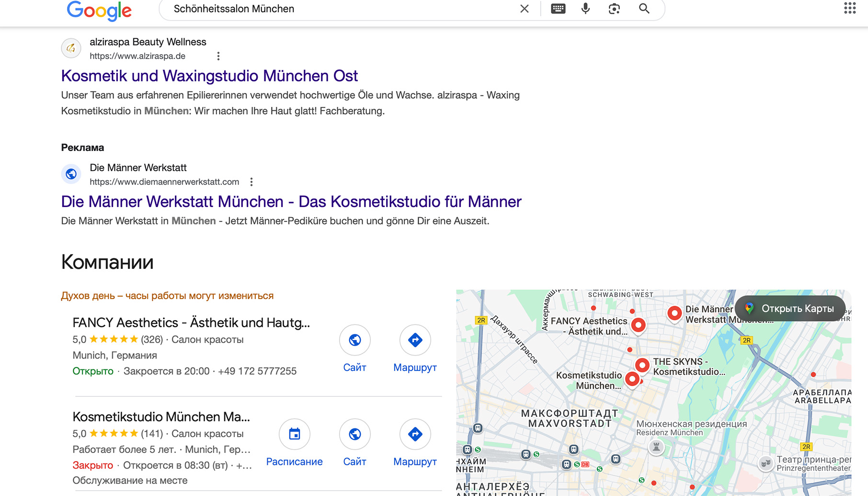Click the Открыть Карты button on the map

point(790,309)
